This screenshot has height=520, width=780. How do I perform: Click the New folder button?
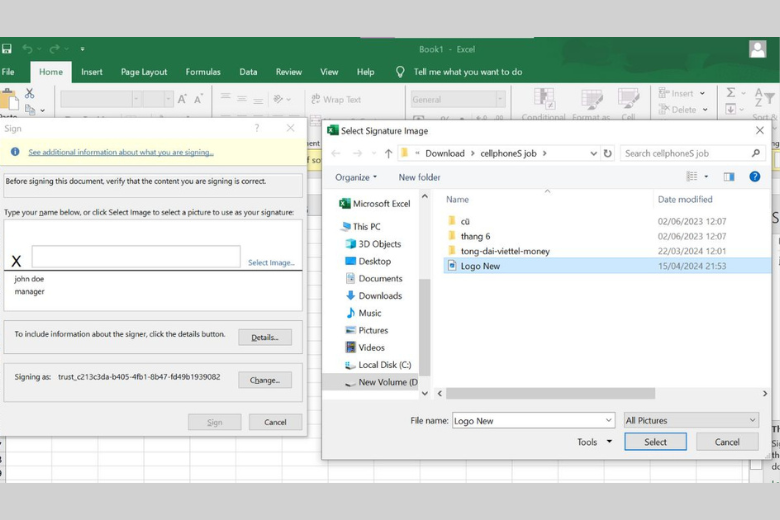(419, 177)
